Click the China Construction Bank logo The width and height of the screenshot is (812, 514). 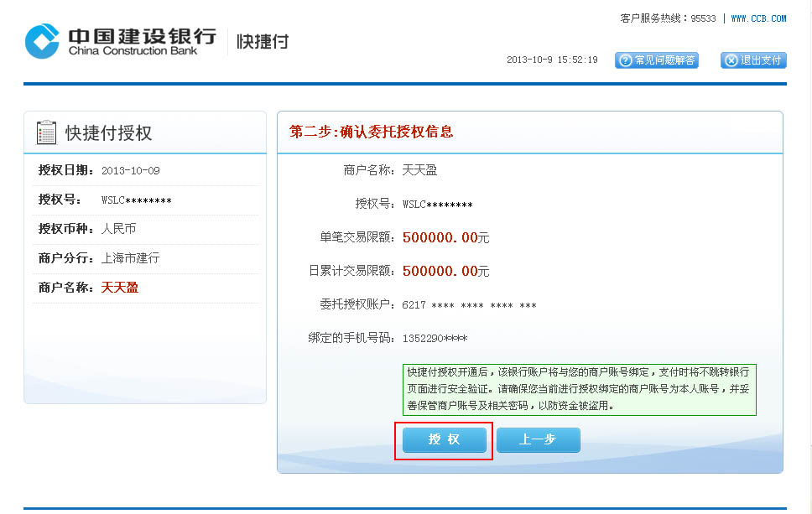click(x=120, y=41)
